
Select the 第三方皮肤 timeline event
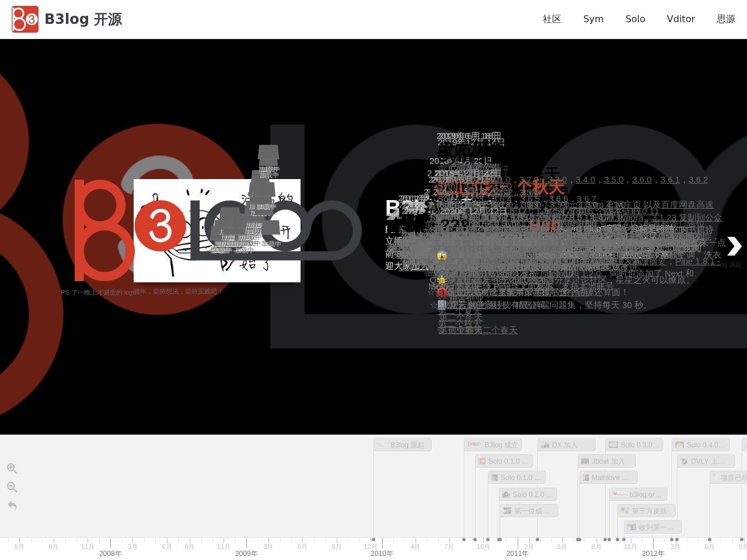[x=647, y=511]
